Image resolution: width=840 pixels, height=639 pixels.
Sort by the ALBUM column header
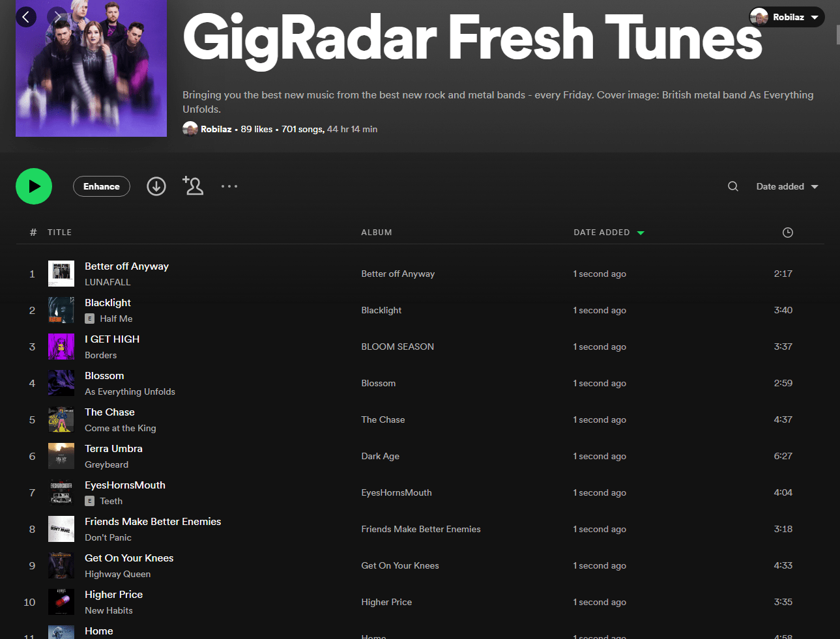coord(377,233)
